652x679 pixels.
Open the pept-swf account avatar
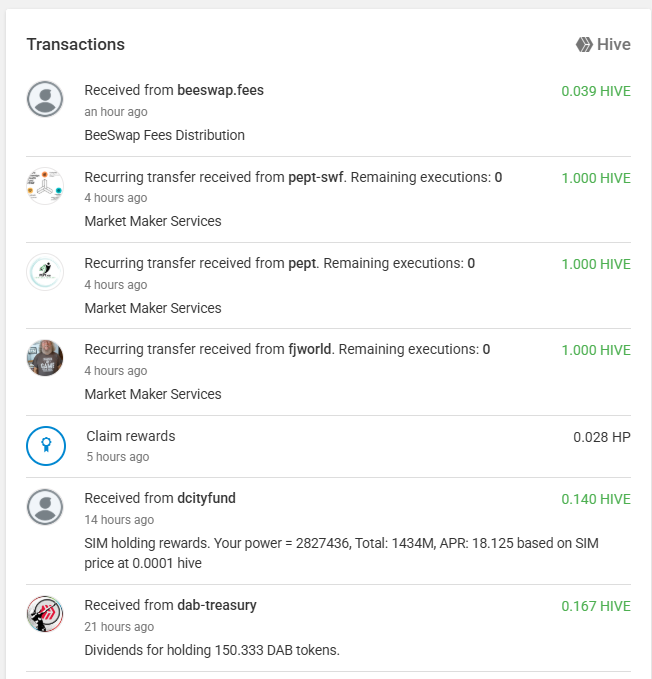(x=45, y=186)
